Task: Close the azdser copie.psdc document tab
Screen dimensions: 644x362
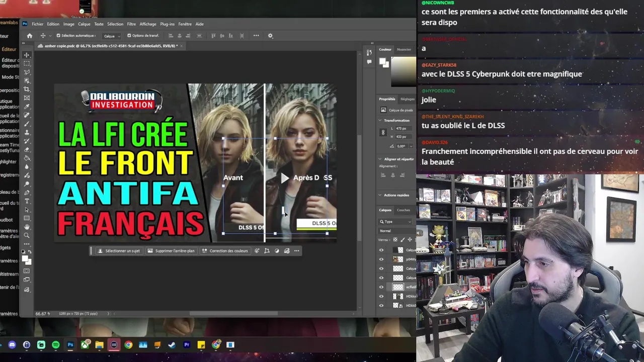Action: [x=182, y=46]
